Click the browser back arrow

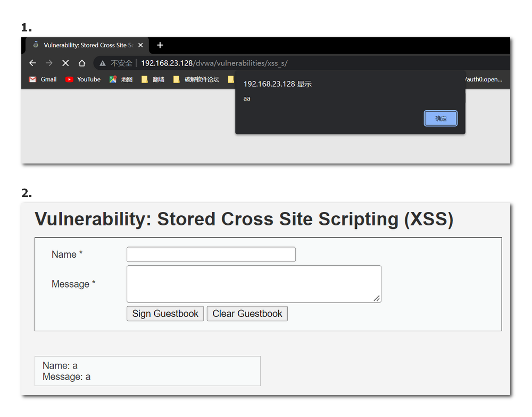32,63
